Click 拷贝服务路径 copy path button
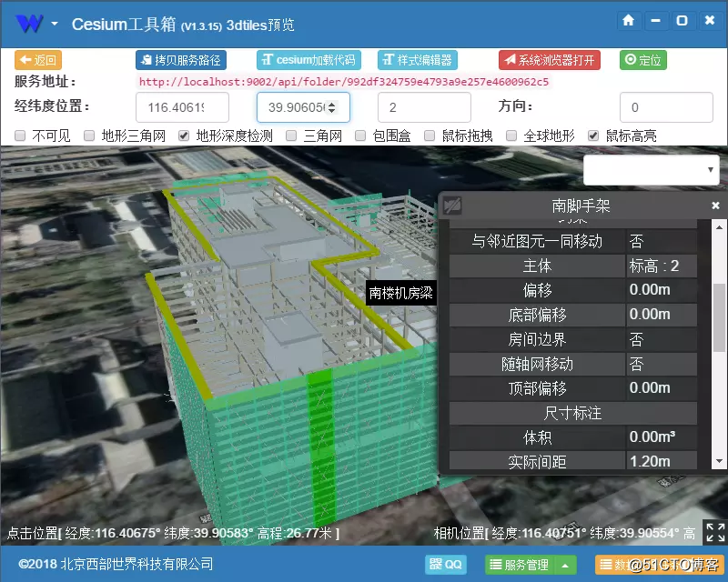 181,60
